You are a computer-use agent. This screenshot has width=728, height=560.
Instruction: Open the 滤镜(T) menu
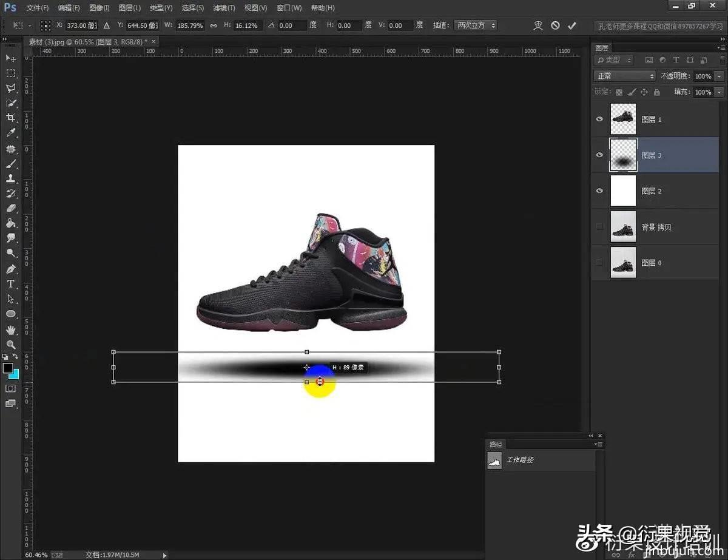point(224,8)
